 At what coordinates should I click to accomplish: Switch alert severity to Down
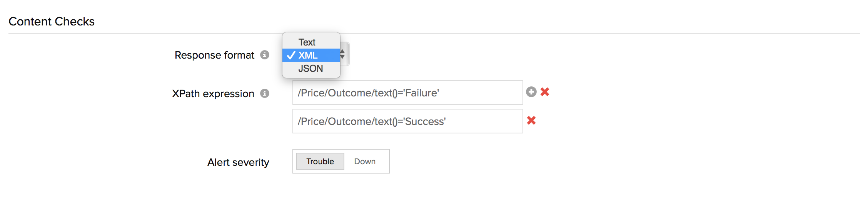coord(365,161)
